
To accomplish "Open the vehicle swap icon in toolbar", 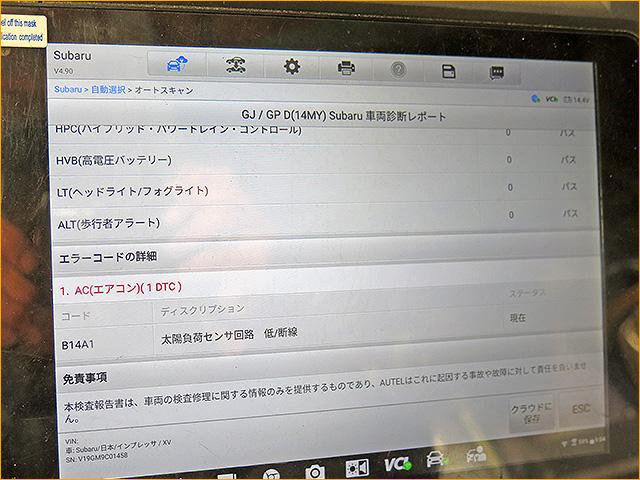I will 236,66.
